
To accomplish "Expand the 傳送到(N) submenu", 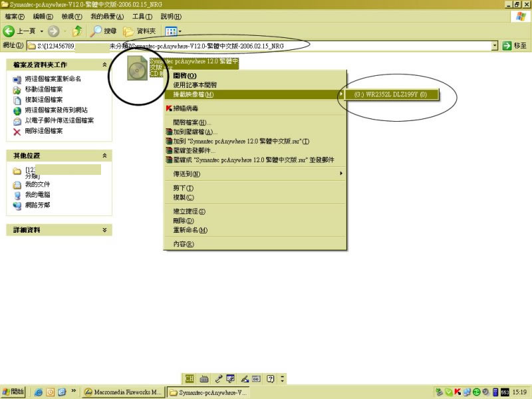I will click(255, 174).
